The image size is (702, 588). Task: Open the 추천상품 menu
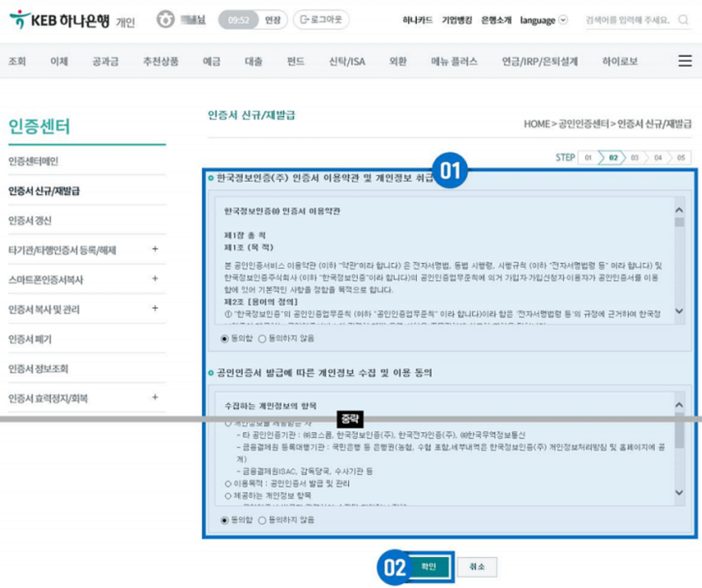click(161, 61)
